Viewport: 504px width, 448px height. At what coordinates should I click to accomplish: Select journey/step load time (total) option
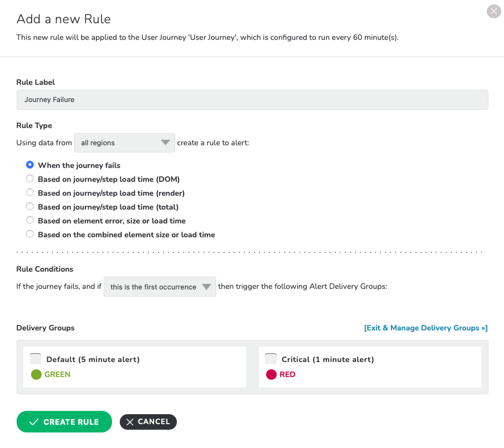[x=30, y=206]
